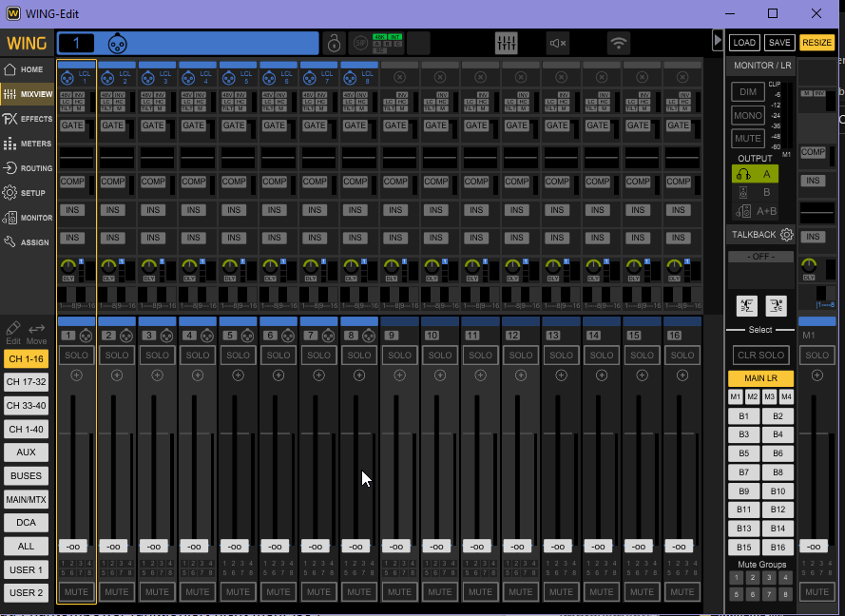Open the EFFECTS page

(27, 119)
